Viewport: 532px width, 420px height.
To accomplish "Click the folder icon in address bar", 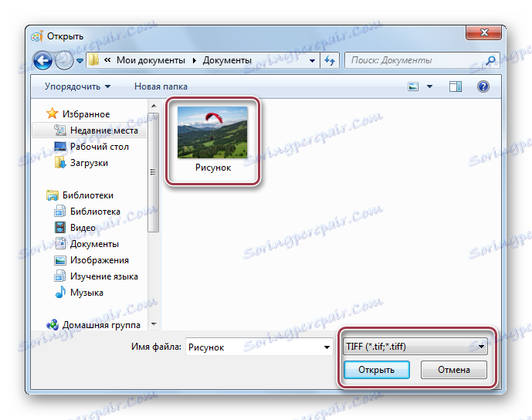I will click(x=93, y=60).
